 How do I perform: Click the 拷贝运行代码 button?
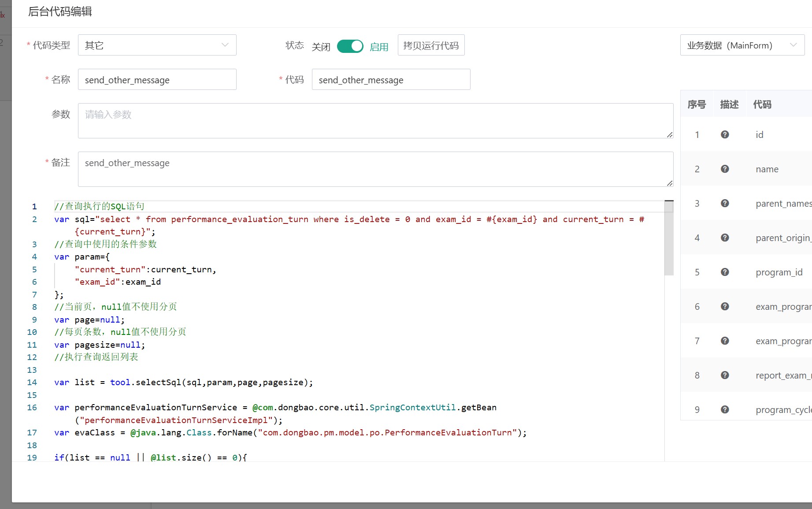[x=430, y=45]
